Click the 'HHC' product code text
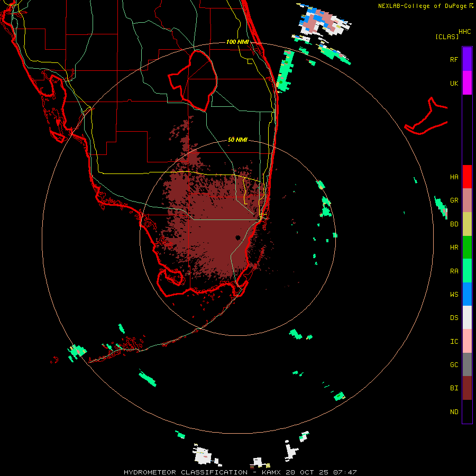The height and width of the screenshot is (476, 476). (x=465, y=32)
